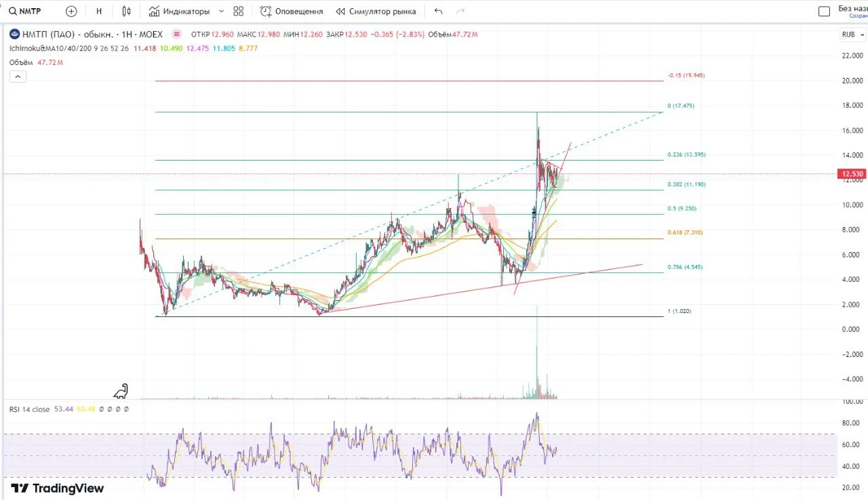Start the Симулятор рынка replay mode

tap(376, 12)
